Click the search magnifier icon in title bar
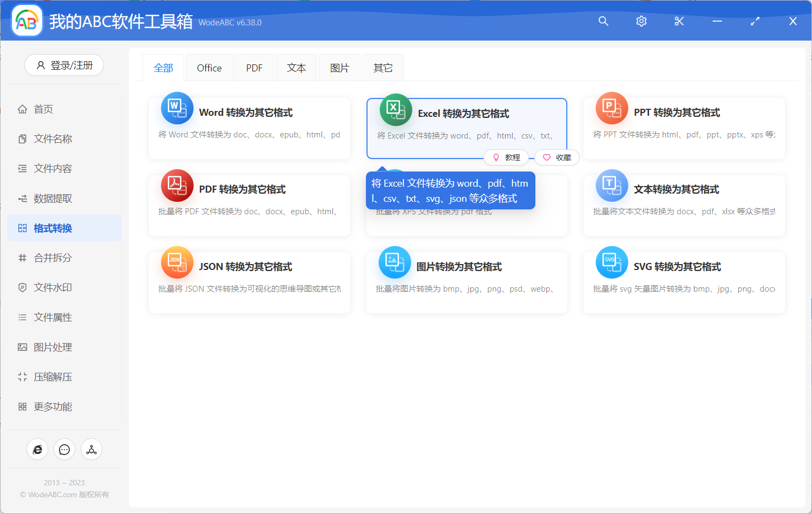 [603, 21]
